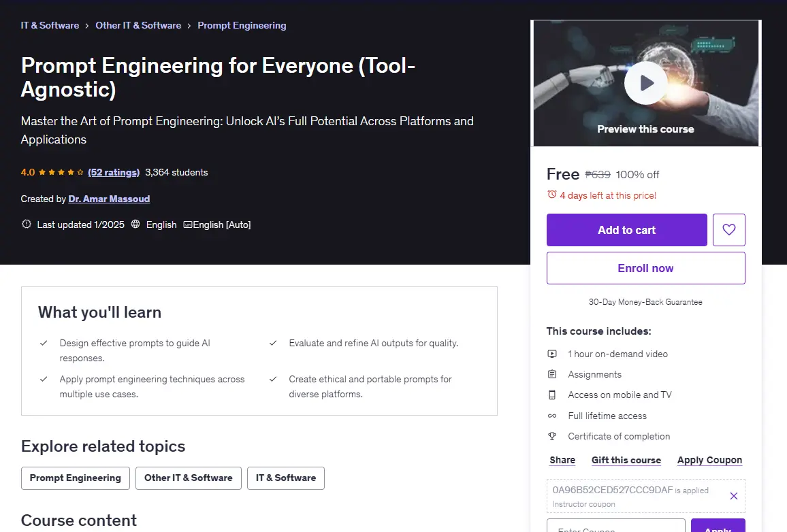Select the Share option
The height and width of the screenshot is (532, 787).
562,460
